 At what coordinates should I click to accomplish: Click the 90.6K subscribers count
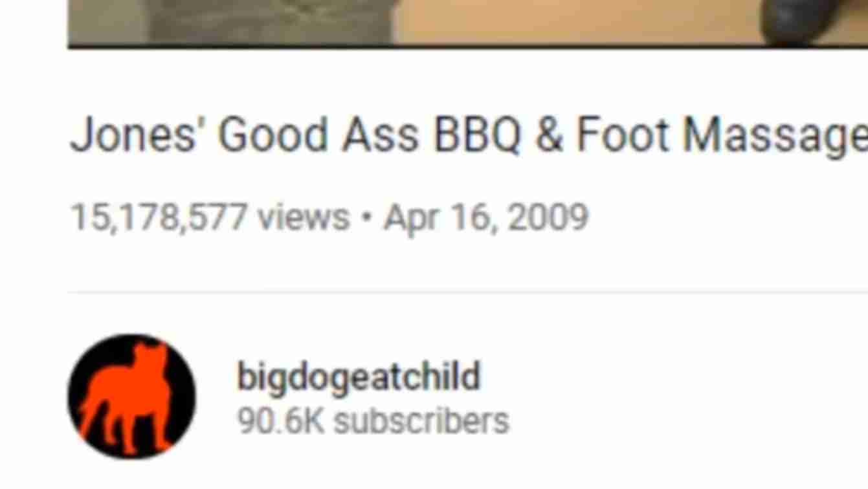(x=373, y=421)
